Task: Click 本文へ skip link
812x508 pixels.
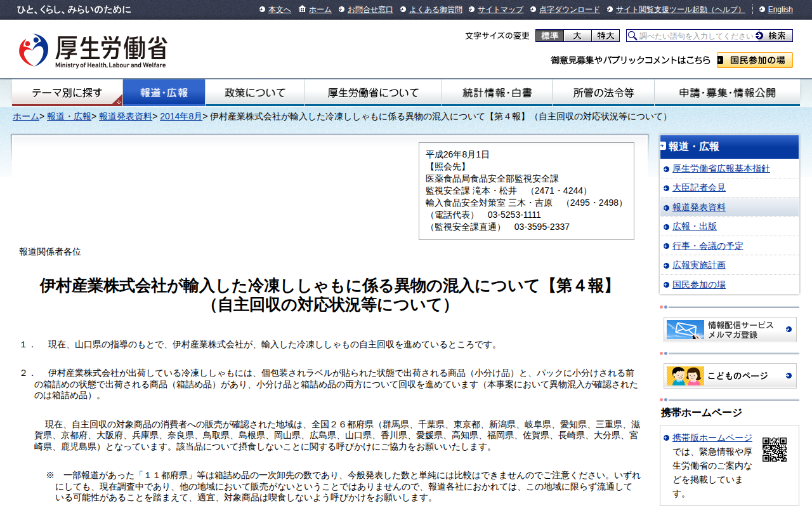Action: point(280,10)
